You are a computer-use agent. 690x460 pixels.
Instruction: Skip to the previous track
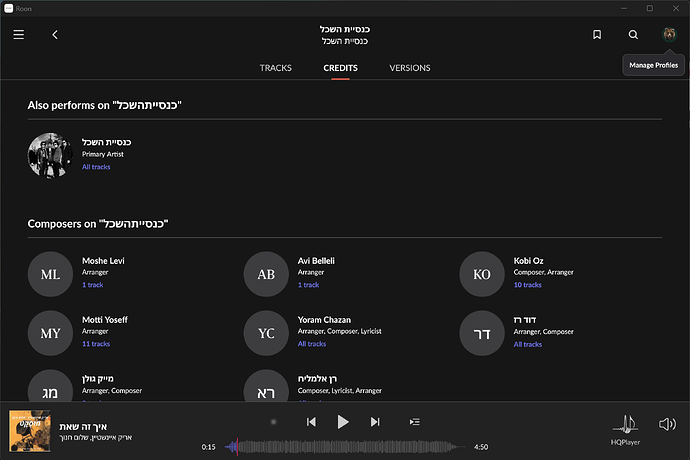click(311, 422)
